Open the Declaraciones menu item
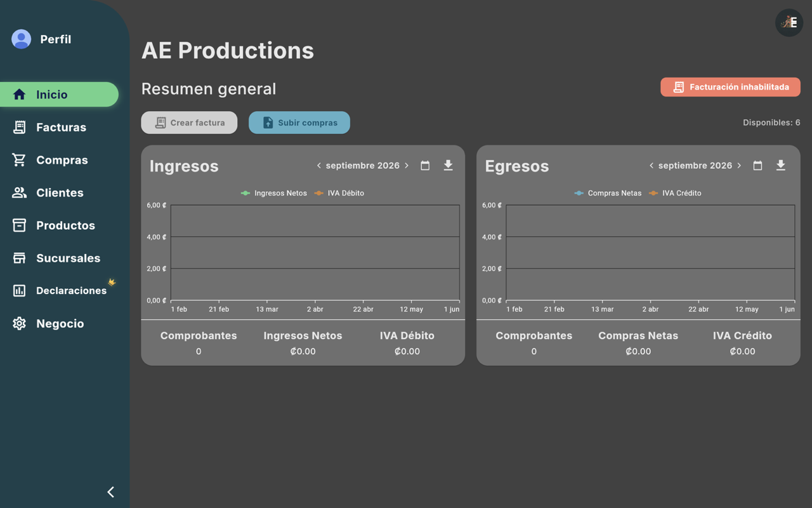 point(59,291)
